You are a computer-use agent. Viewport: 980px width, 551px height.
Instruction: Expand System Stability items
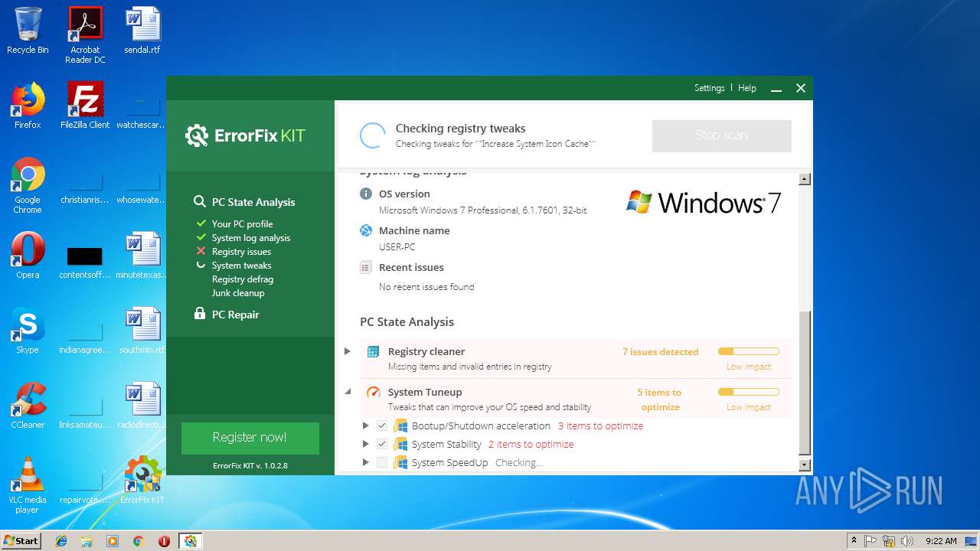(365, 444)
